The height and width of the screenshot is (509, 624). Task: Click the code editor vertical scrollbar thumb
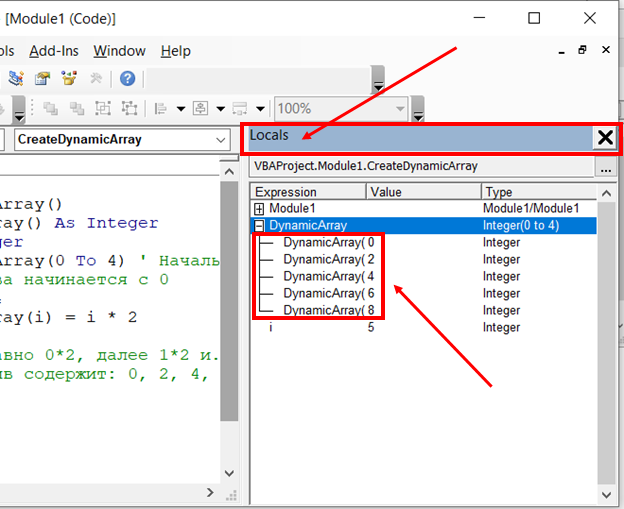[x=229, y=301]
